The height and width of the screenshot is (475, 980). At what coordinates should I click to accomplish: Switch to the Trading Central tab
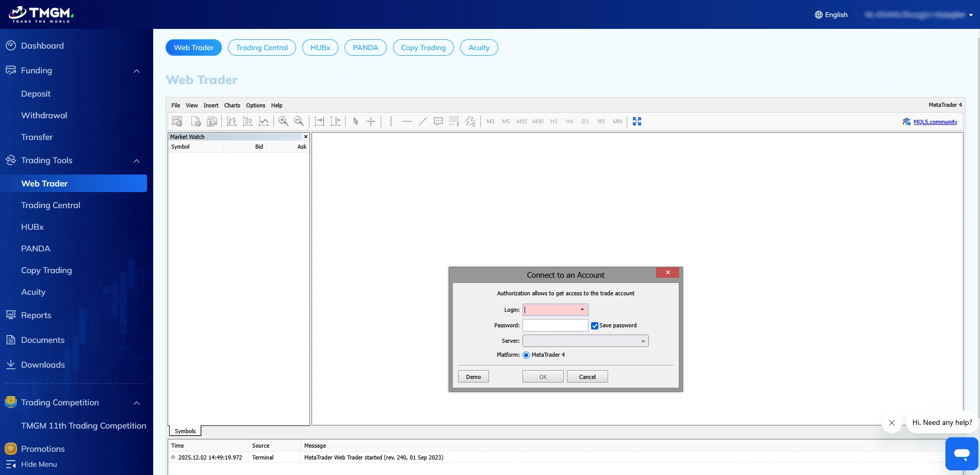coord(262,47)
